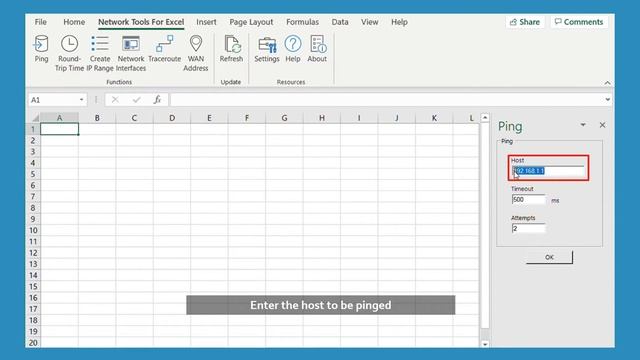The image size is (640, 360).
Task: Click inside the formula bar input
Action: coord(387,100)
